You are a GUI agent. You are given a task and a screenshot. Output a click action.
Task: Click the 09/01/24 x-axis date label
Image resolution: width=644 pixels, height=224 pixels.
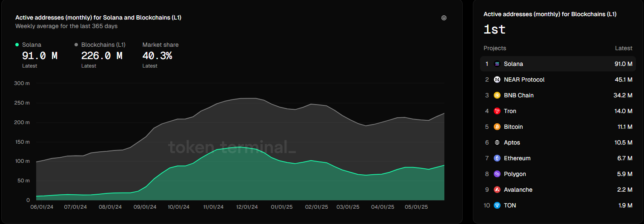145,207
